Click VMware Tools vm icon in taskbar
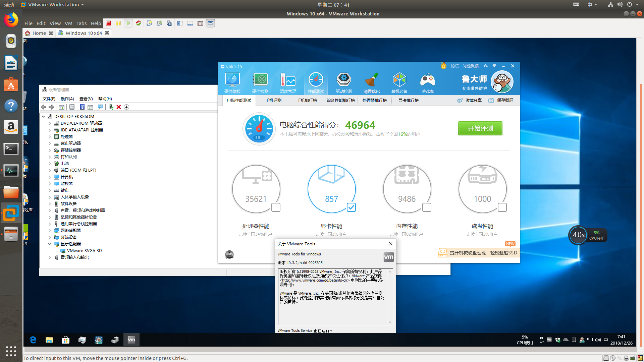 point(131,340)
